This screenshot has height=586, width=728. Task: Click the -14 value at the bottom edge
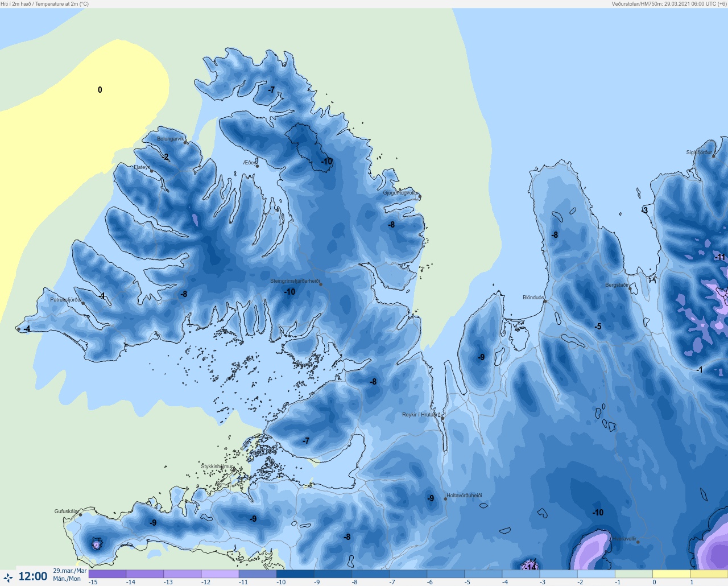[530, 567]
